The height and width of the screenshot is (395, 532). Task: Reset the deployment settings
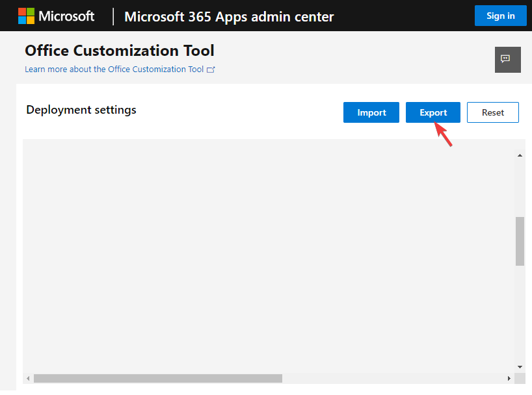[492, 112]
